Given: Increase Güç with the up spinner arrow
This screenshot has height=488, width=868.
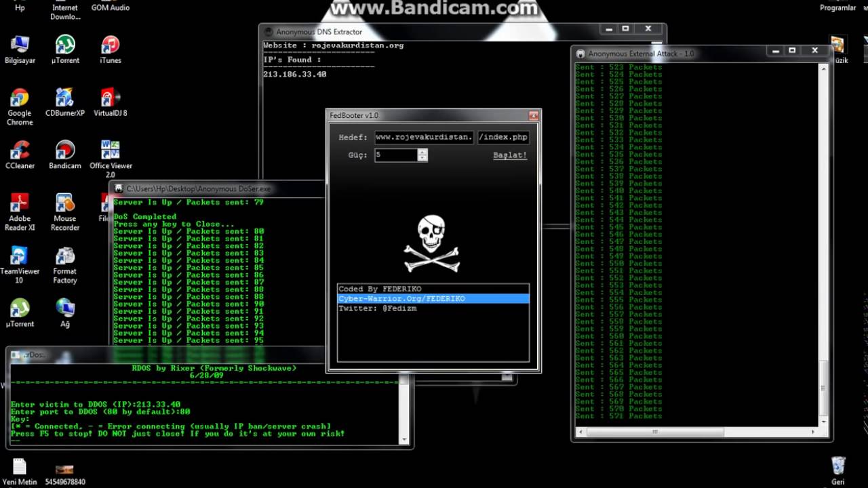Looking at the screenshot, I should [422, 152].
